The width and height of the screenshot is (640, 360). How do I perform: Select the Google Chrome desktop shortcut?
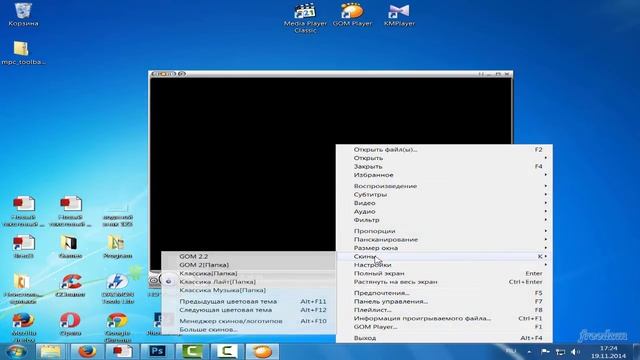118,327
